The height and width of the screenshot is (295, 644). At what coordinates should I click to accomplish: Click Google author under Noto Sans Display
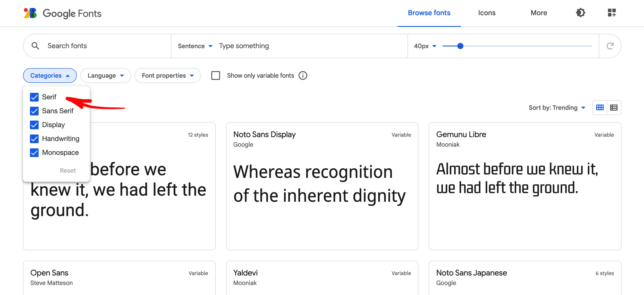(243, 145)
